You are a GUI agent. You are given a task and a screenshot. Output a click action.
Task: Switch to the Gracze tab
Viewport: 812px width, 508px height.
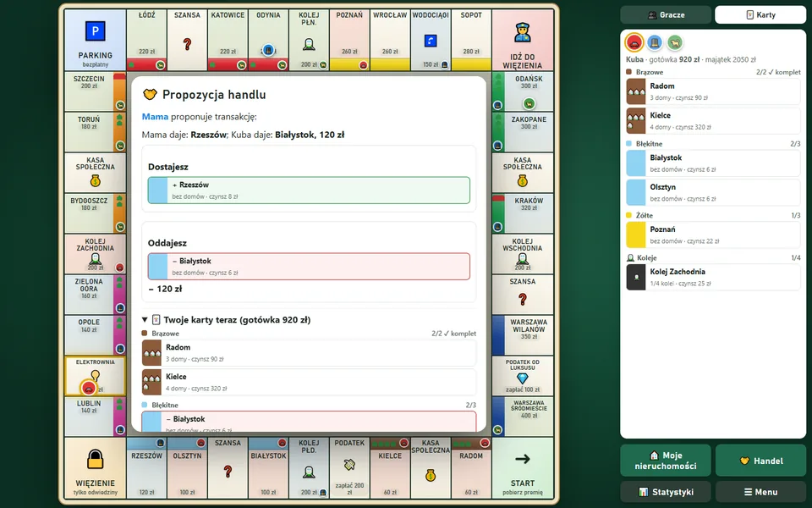[x=666, y=15]
